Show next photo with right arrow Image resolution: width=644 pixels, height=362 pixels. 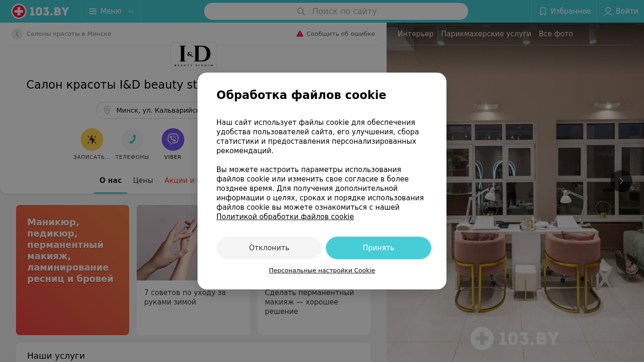click(621, 181)
